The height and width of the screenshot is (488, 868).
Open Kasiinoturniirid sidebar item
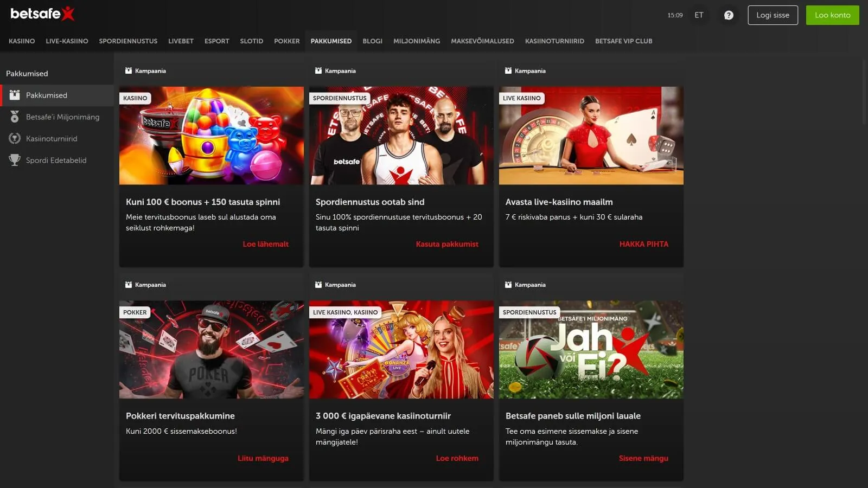(x=57, y=138)
